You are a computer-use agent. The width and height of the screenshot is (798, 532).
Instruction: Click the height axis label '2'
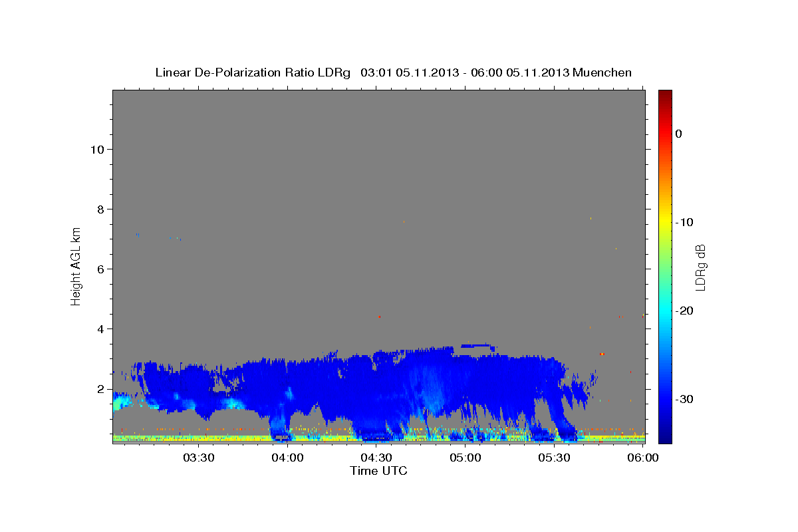[100, 389]
